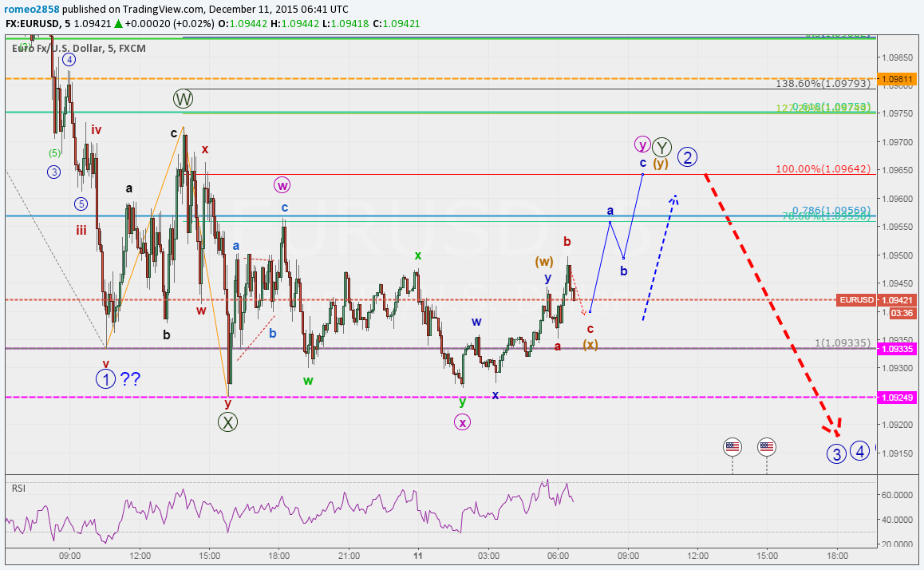Click the 100.00%(1.09642) Fibonacci label

[x=823, y=169]
